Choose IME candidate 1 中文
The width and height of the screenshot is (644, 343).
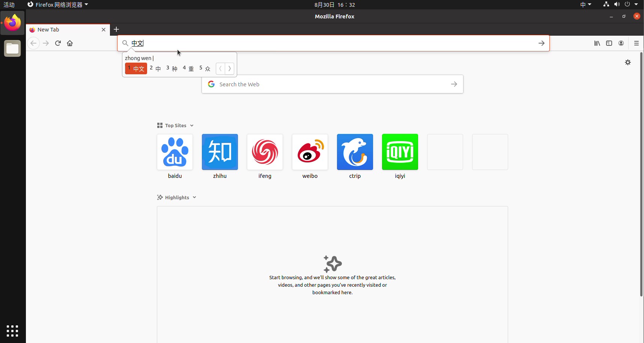[136, 69]
